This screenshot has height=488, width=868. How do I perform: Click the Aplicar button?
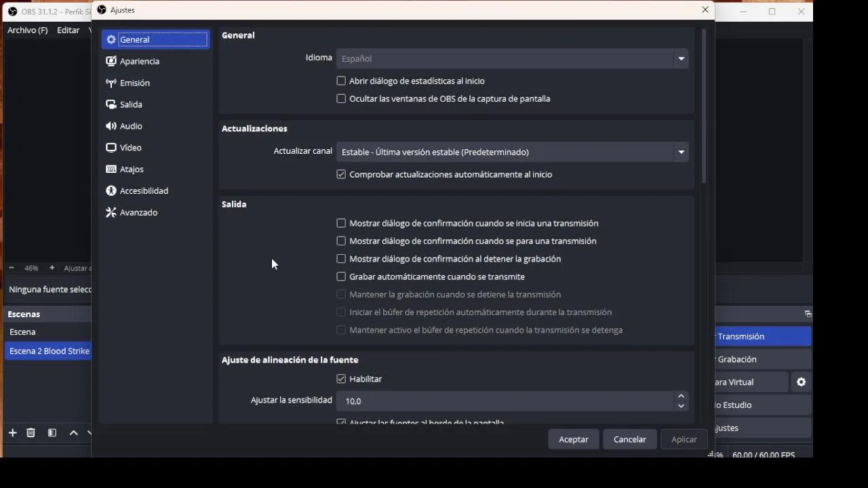pyautogui.click(x=684, y=439)
